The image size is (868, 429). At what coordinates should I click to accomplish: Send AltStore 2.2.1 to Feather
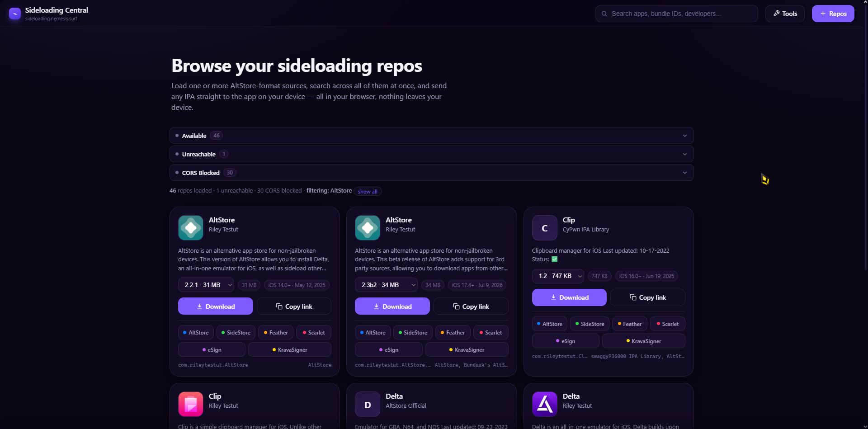276,333
